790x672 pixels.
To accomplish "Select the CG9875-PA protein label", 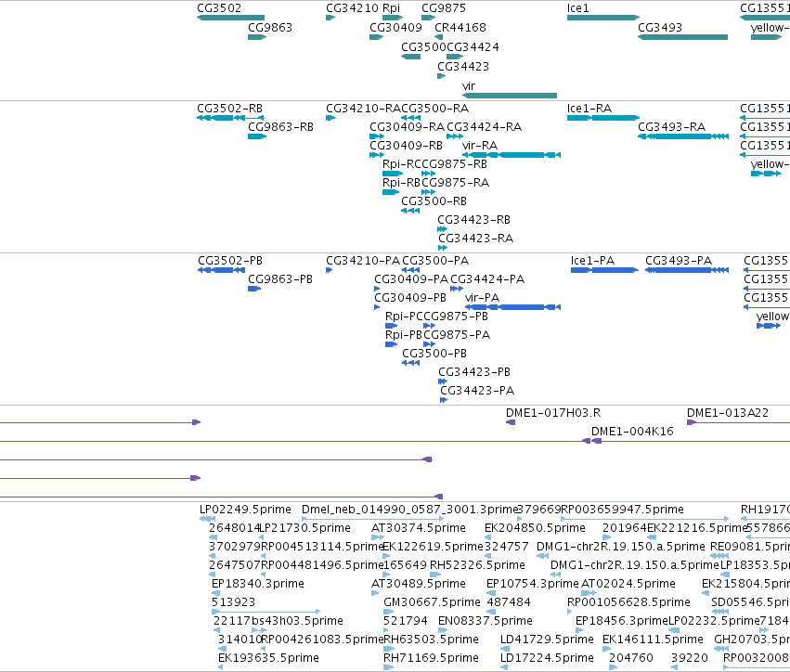I will tap(457, 335).
